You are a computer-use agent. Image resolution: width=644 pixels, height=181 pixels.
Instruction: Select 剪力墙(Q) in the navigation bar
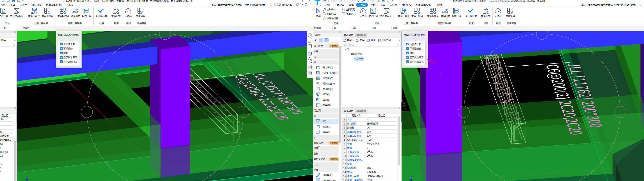click(327, 67)
